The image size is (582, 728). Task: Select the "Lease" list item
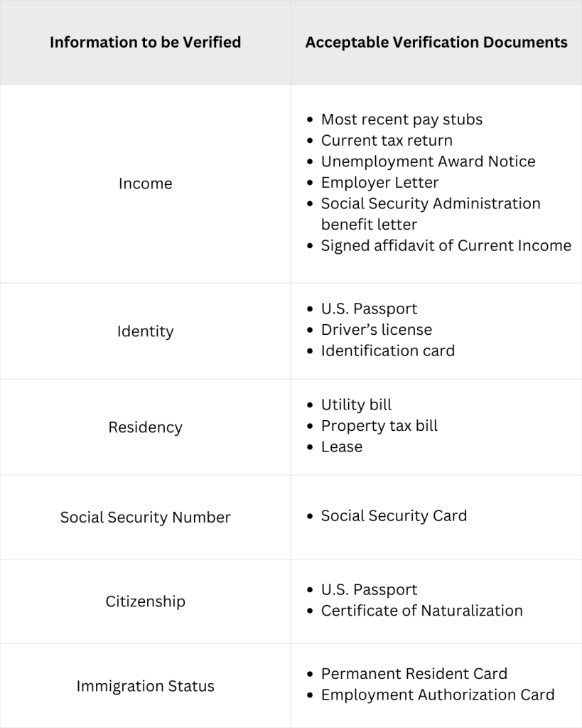341,446
